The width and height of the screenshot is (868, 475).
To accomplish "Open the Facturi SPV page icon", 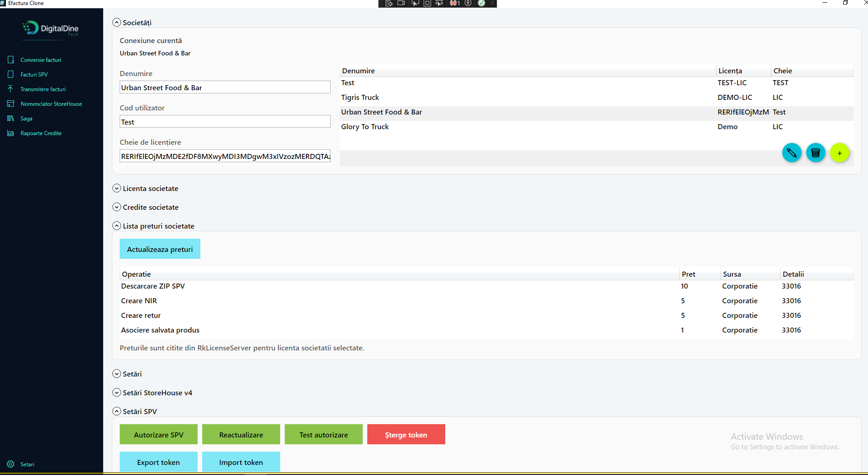I will tap(11, 74).
